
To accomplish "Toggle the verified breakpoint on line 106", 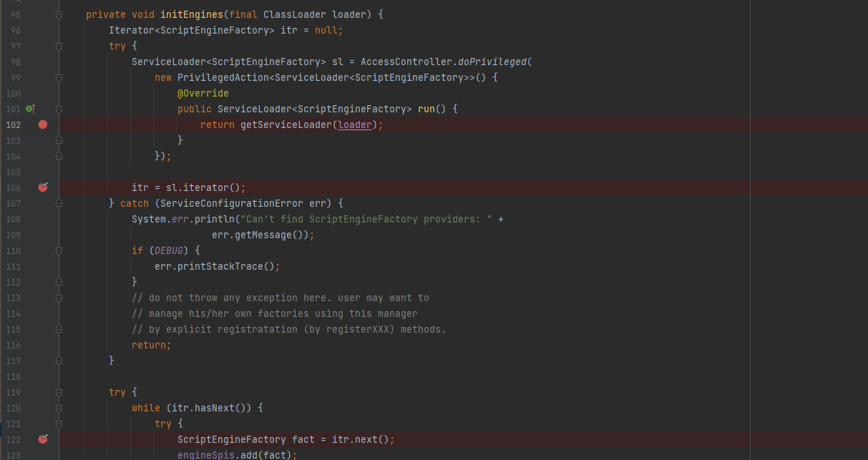I will tap(43, 187).
